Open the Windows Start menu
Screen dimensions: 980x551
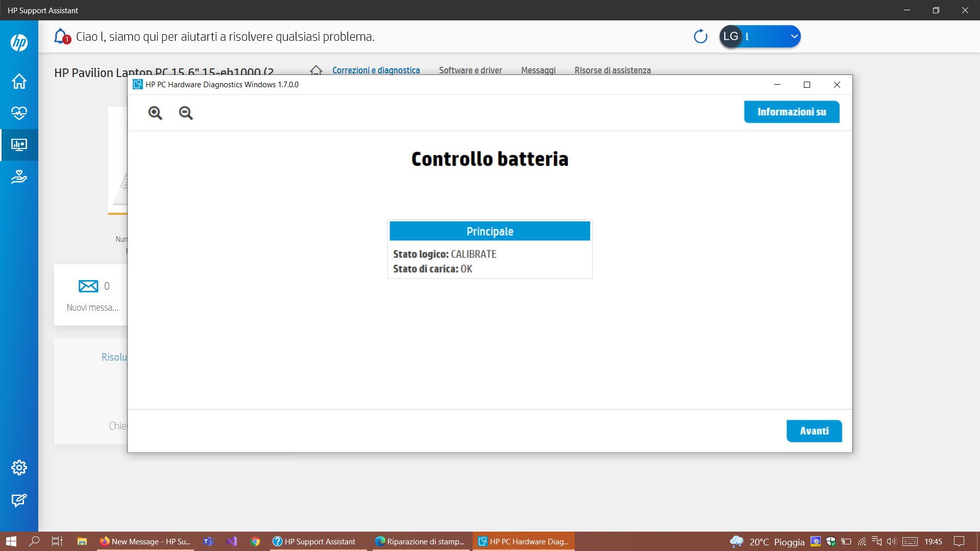coord(11,541)
